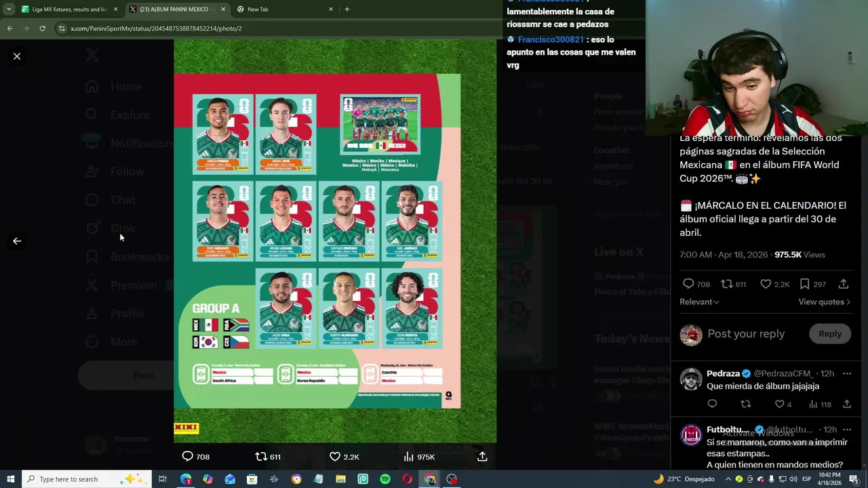The image size is (868, 488).
Task: Open the Futboltu profile avatar
Action: (691, 436)
